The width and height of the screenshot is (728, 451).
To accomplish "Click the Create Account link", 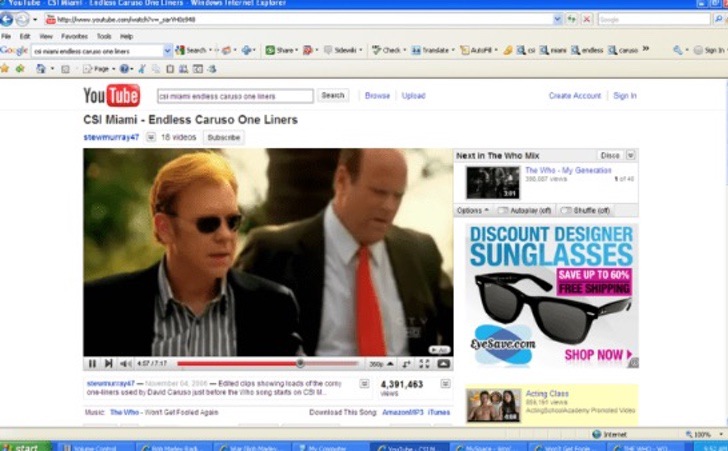I will [x=574, y=95].
